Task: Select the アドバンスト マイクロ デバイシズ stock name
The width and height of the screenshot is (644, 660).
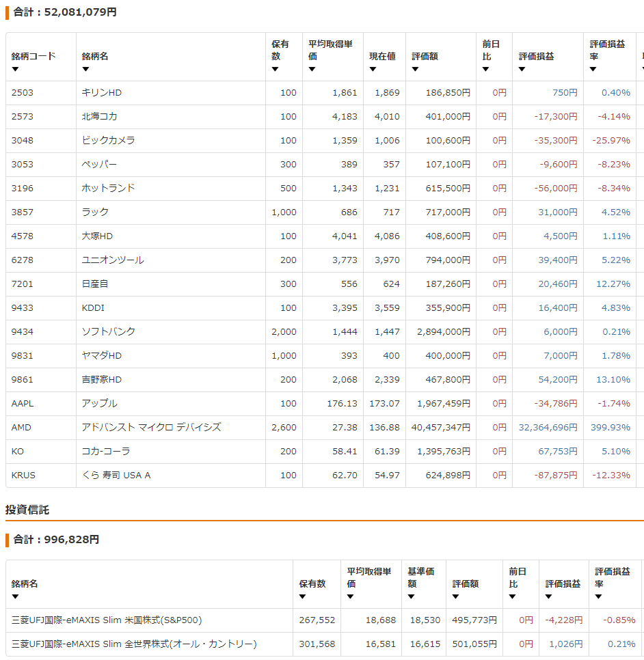Action: point(151,428)
